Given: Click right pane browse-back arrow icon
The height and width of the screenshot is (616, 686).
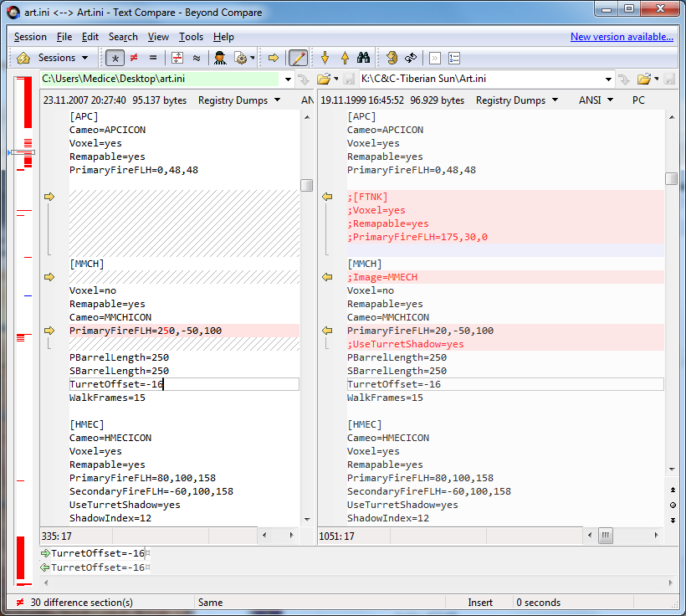Looking at the screenshot, I should point(624,80).
